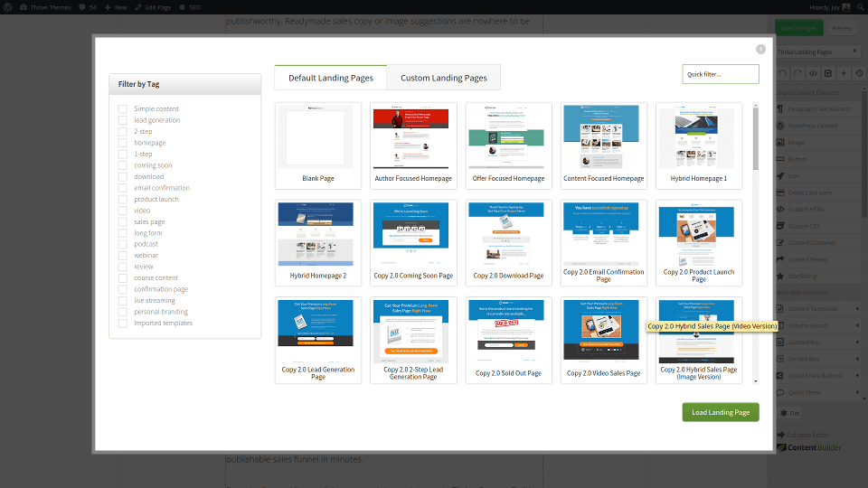Open the HTML code view icon
This screenshot has width=868, height=488.
812,73
